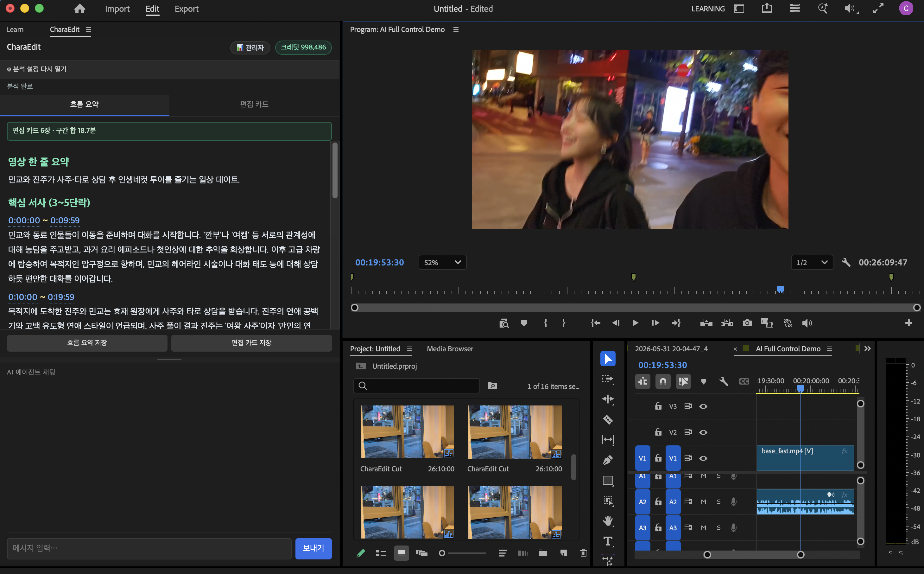
Task: Hide the V1 track with the eye icon
Action: click(x=703, y=458)
